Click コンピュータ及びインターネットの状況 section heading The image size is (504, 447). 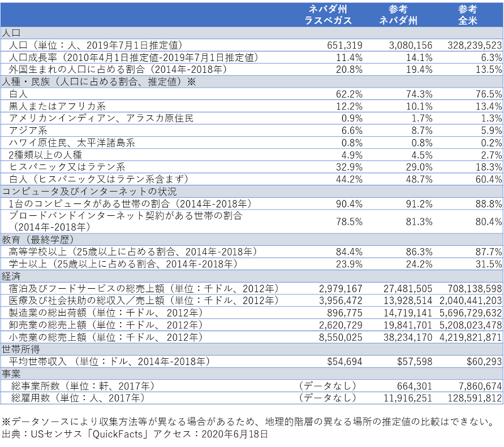coord(89,192)
